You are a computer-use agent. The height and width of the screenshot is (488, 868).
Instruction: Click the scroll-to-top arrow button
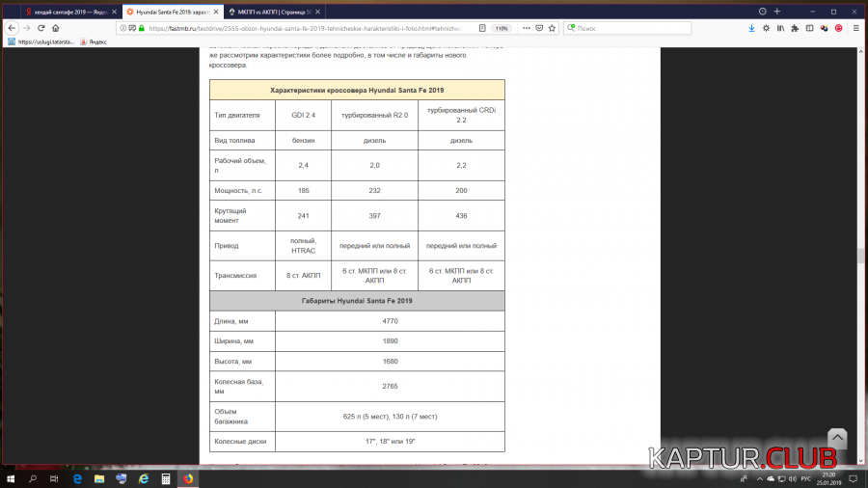[x=837, y=438]
